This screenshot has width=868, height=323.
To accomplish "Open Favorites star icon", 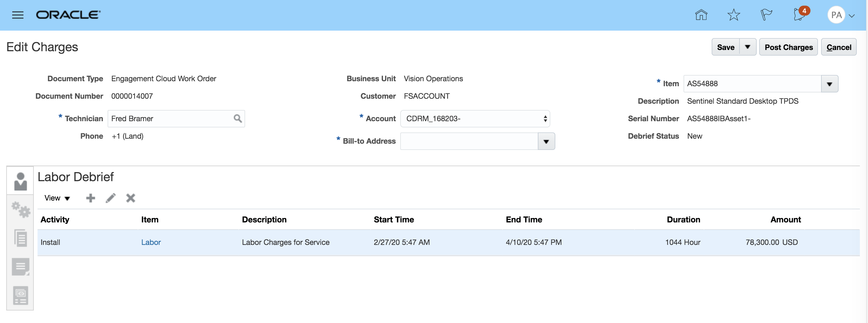I will click(734, 15).
